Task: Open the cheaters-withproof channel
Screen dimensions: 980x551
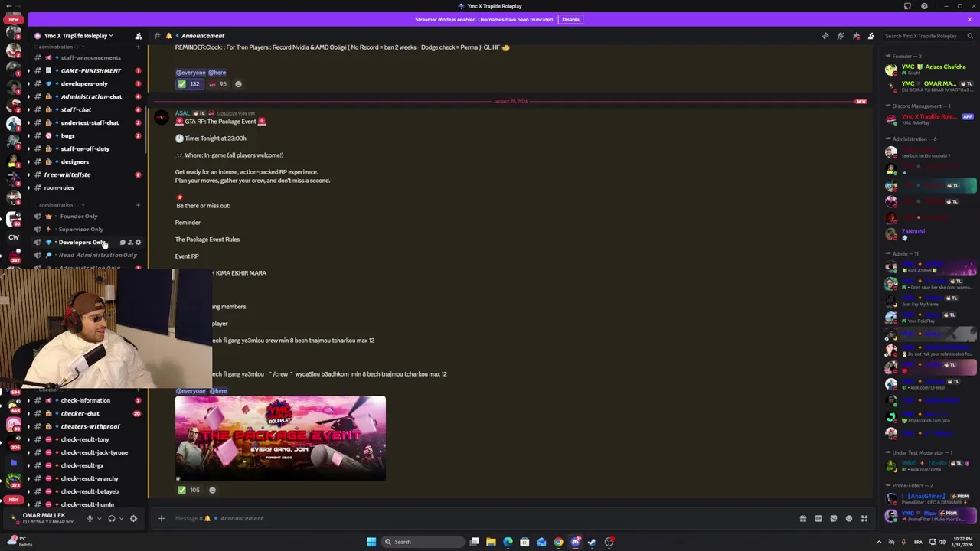Action: click(90, 426)
